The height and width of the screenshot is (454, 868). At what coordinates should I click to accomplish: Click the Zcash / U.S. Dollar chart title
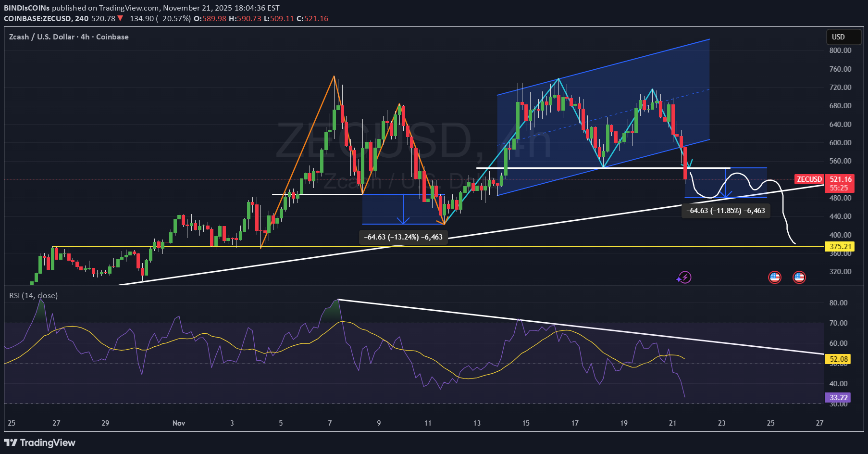point(69,37)
